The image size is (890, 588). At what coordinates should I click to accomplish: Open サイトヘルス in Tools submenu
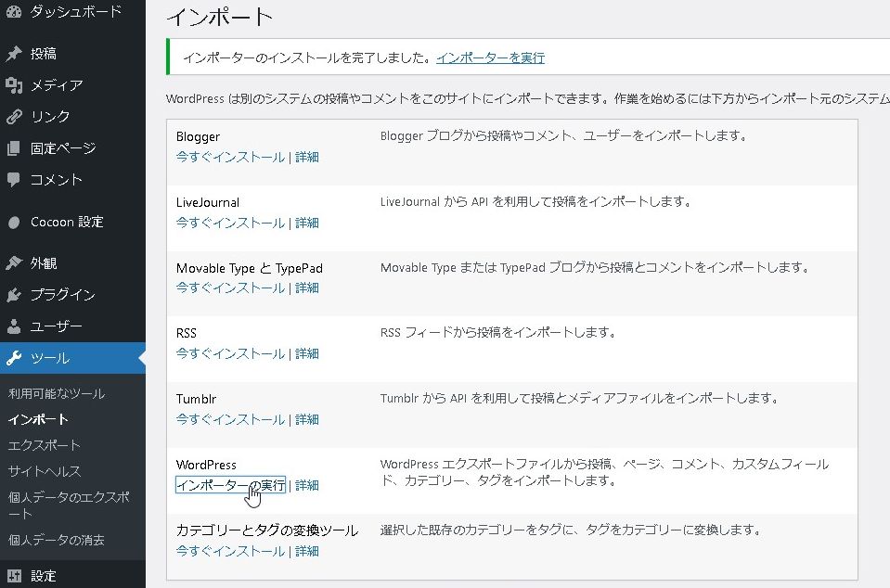tap(44, 471)
